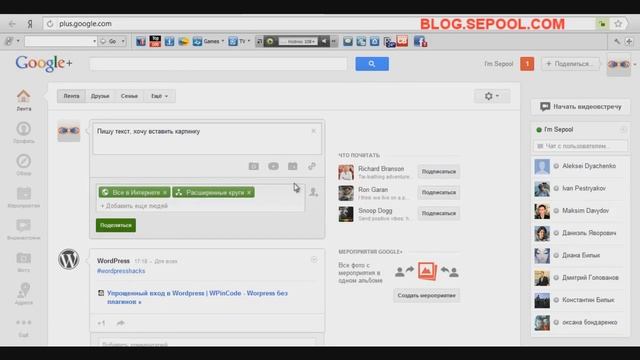
Task: Subscribe to Snoop Dogg
Action: [439, 213]
